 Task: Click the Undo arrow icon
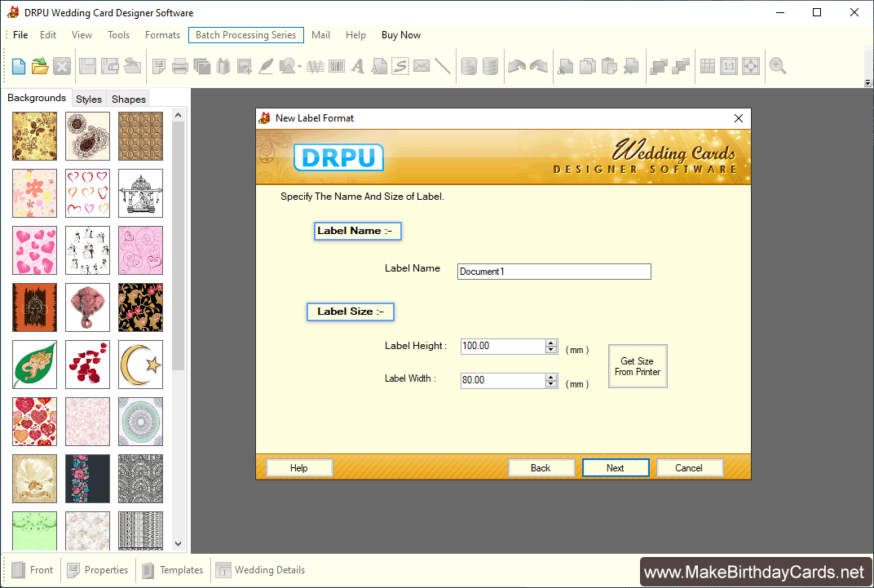click(517, 66)
